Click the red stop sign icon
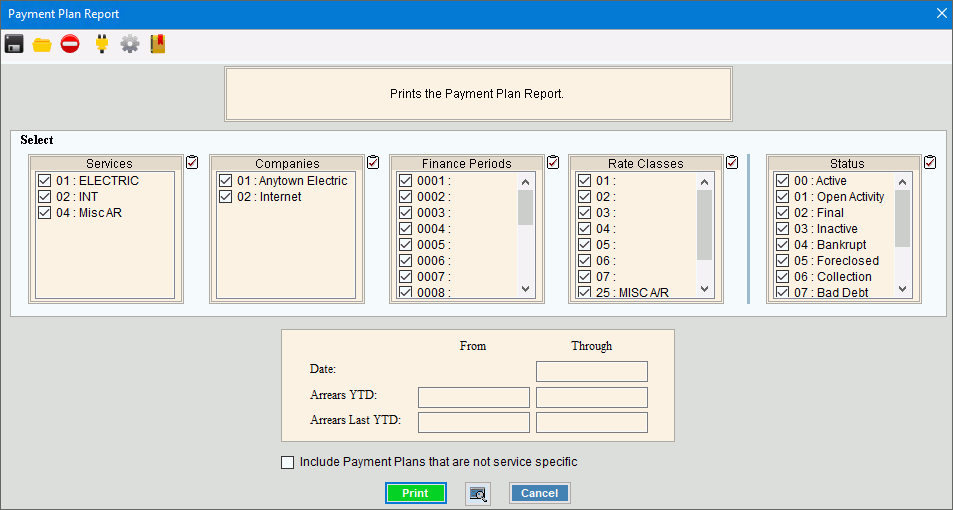953x510 pixels. click(x=70, y=44)
